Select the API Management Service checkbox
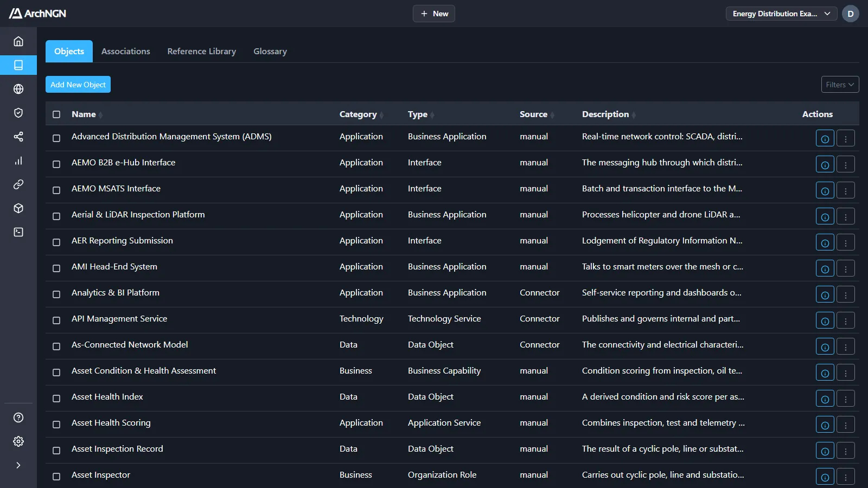This screenshot has height=488, width=868. tap(56, 320)
